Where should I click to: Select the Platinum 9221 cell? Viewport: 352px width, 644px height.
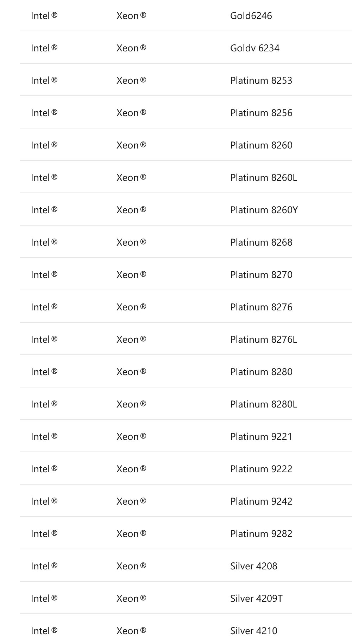point(261,437)
